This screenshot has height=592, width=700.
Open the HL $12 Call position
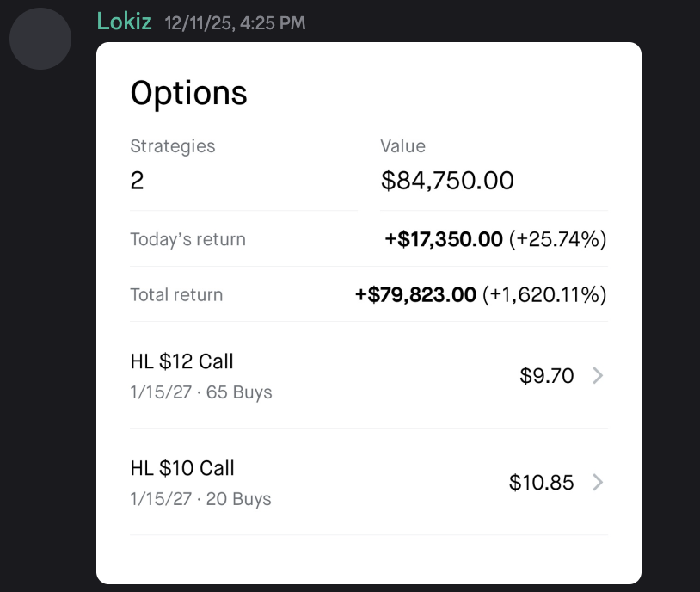pos(369,375)
